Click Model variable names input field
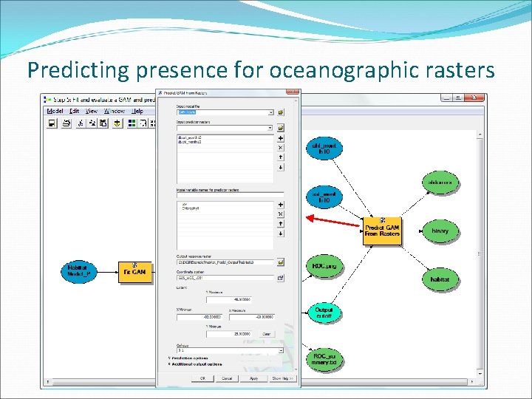 coord(230,195)
